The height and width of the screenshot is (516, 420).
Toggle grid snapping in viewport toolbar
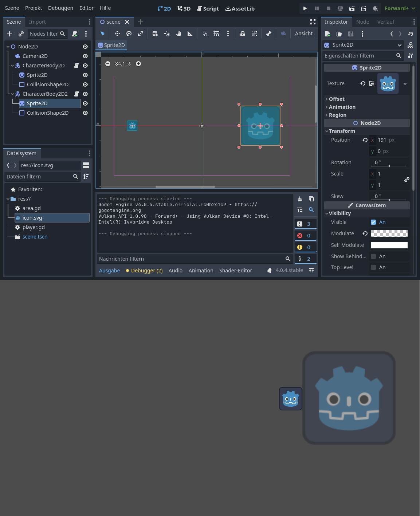[216, 34]
